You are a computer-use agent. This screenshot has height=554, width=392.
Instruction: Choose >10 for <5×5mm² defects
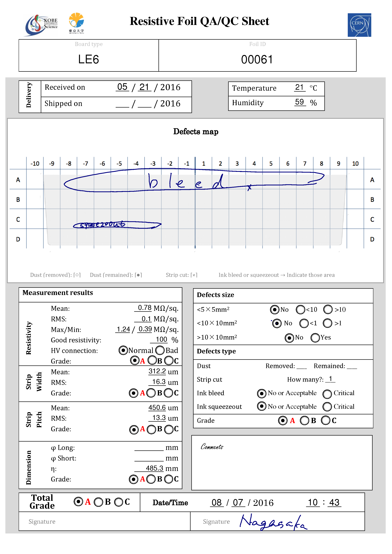pos(328,309)
